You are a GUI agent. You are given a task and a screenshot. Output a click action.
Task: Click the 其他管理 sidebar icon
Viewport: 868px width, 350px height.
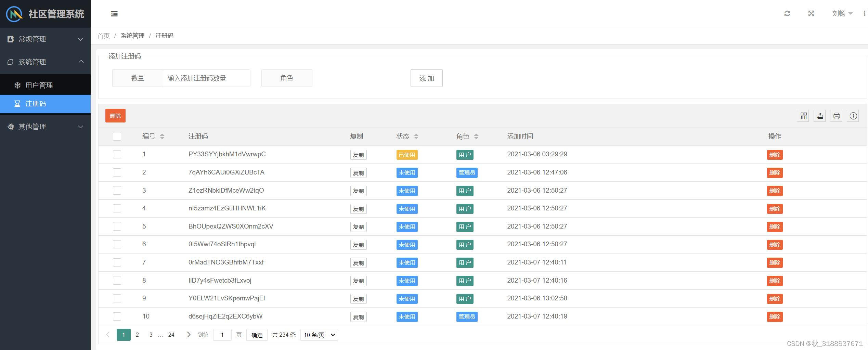(11, 127)
